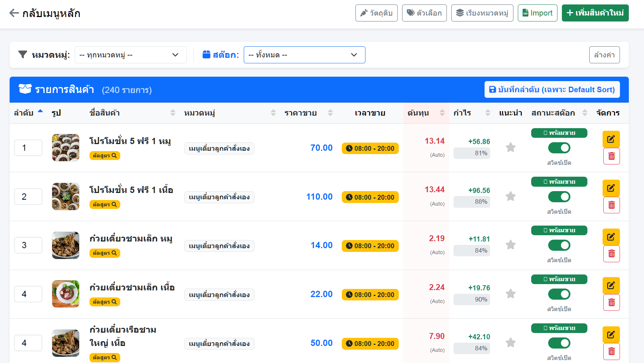Screen dimensions: 644x363
Task: View ตัดสูตร recipe for โปรโมชั่น 5 ฟรี 1 เนื้อ
Action: click(x=105, y=204)
